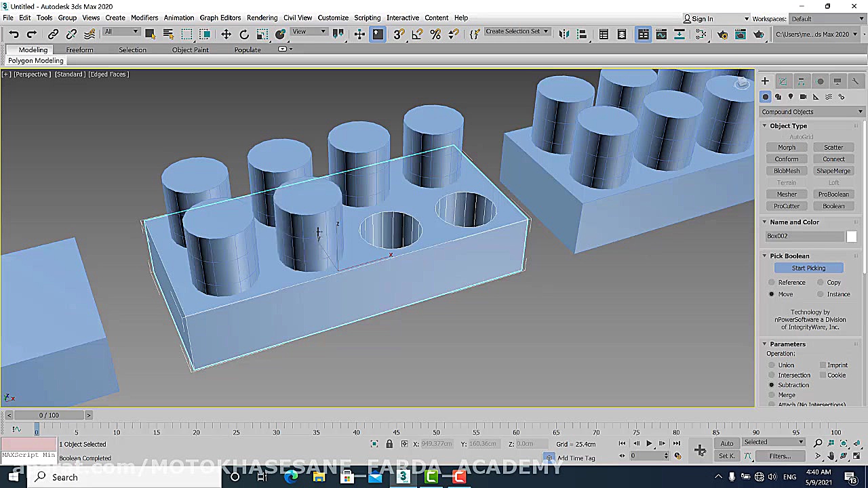Viewport: 868px width, 488px height.
Task: Click the Start Picking button
Action: [808, 268]
